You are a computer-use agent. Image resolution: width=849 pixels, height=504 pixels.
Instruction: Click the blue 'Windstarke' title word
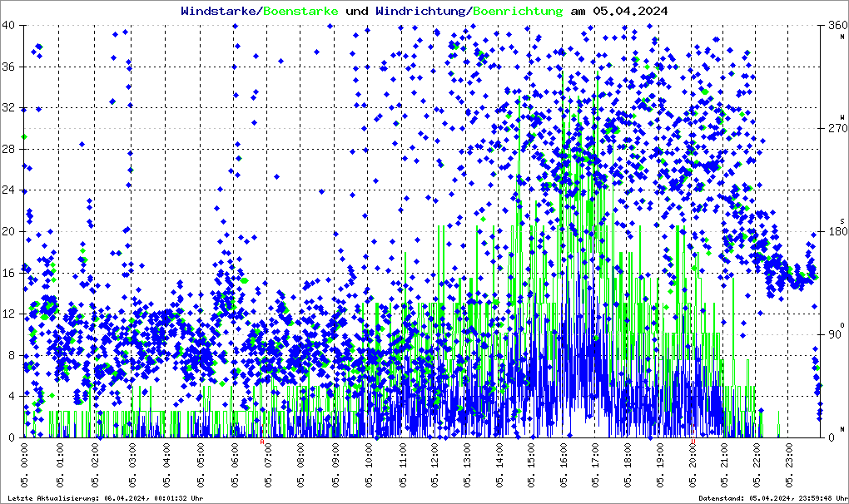pyautogui.click(x=218, y=11)
